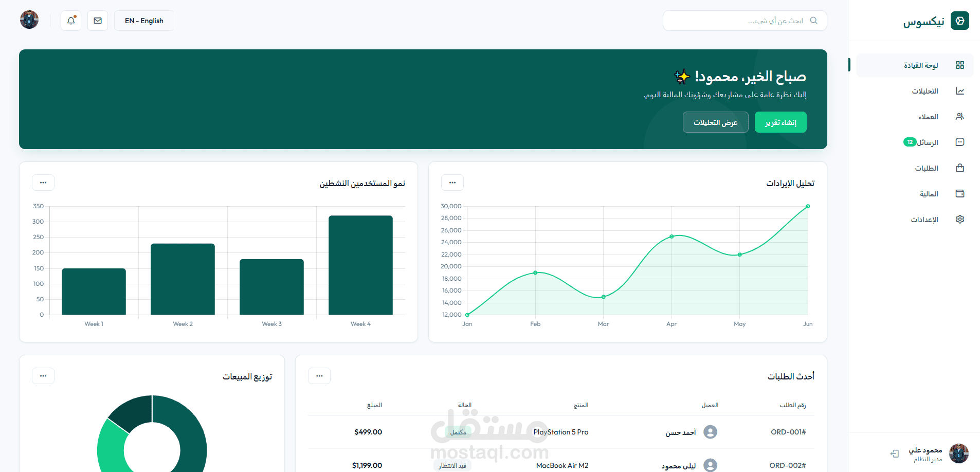Click the user avatar in top bar
980x472 pixels.
pyautogui.click(x=29, y=20)
